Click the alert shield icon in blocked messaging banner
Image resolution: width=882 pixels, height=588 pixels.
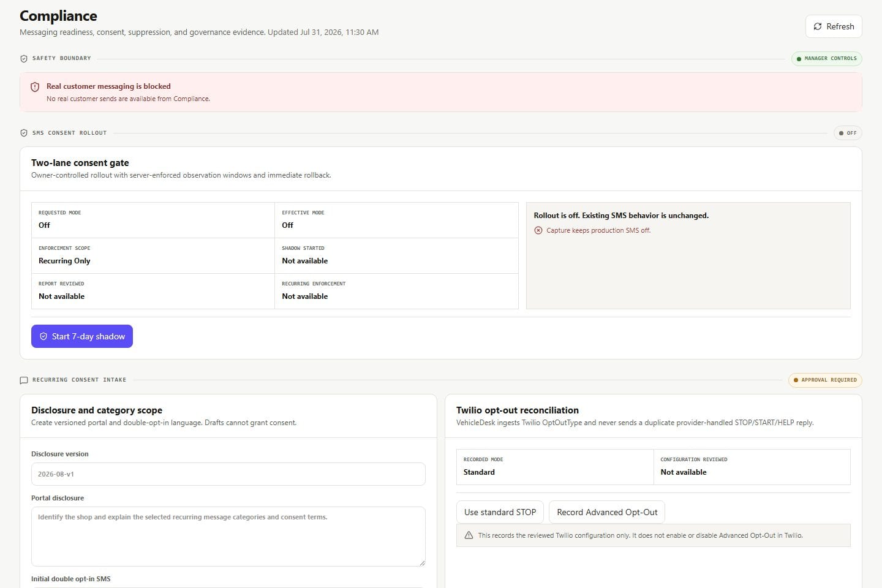pyautogui.click(x=35, y=87)
